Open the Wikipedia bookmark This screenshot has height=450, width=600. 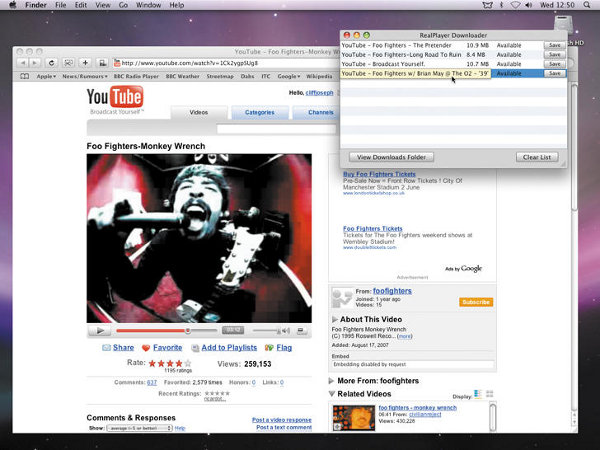[x=319, y=76]
